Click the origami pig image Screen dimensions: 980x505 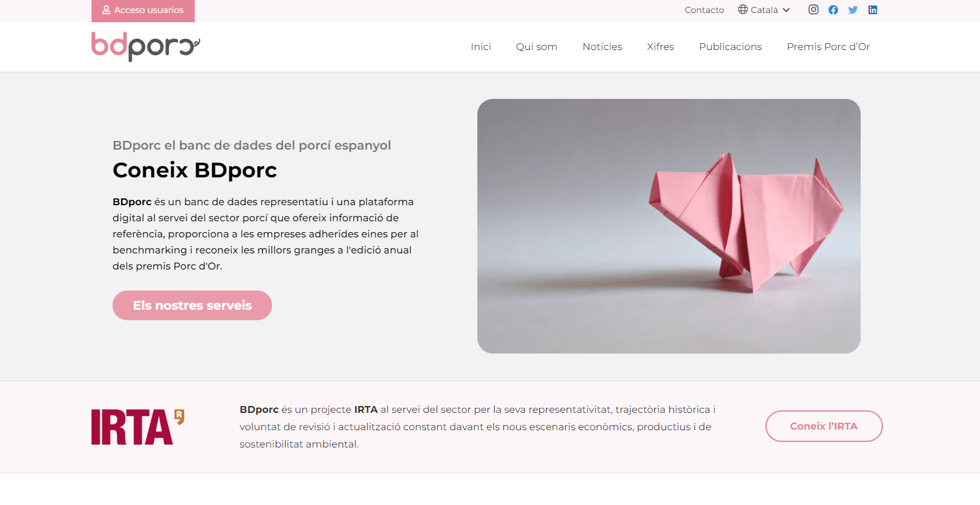click(x=669, y=226)
